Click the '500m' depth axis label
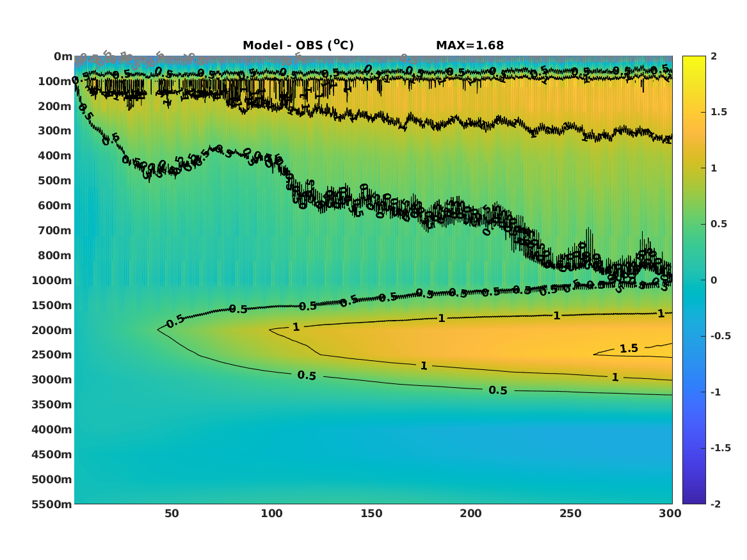 tap(55, 181)
